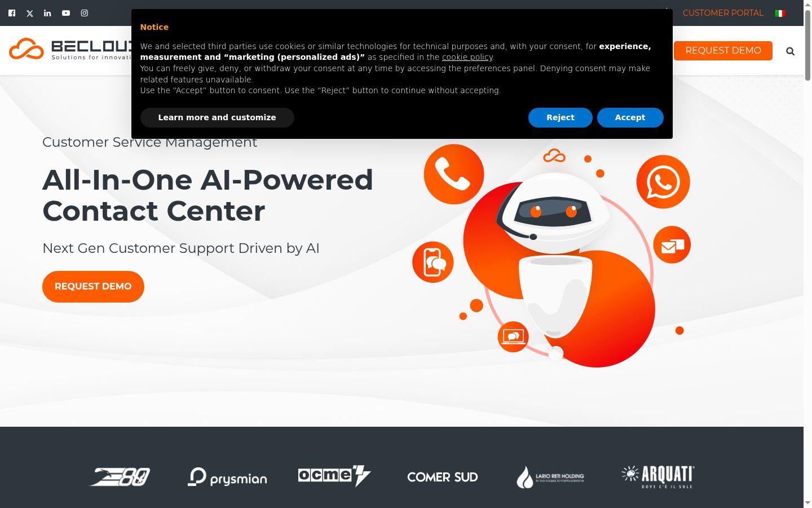Click the hero Request Demo button
This screenshot has width=812, height=508.
point(93,287)
